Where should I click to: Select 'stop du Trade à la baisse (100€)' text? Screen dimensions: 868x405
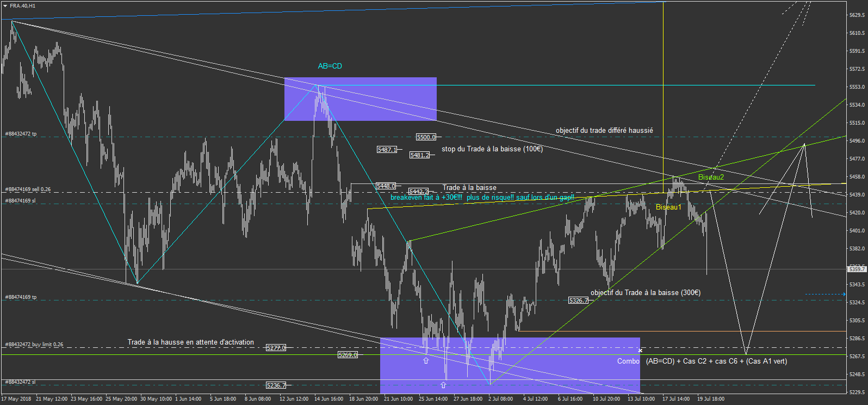coord(492,149)
